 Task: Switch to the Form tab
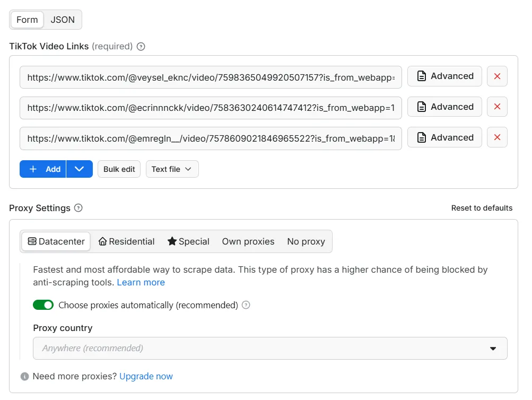coord(27,20)
